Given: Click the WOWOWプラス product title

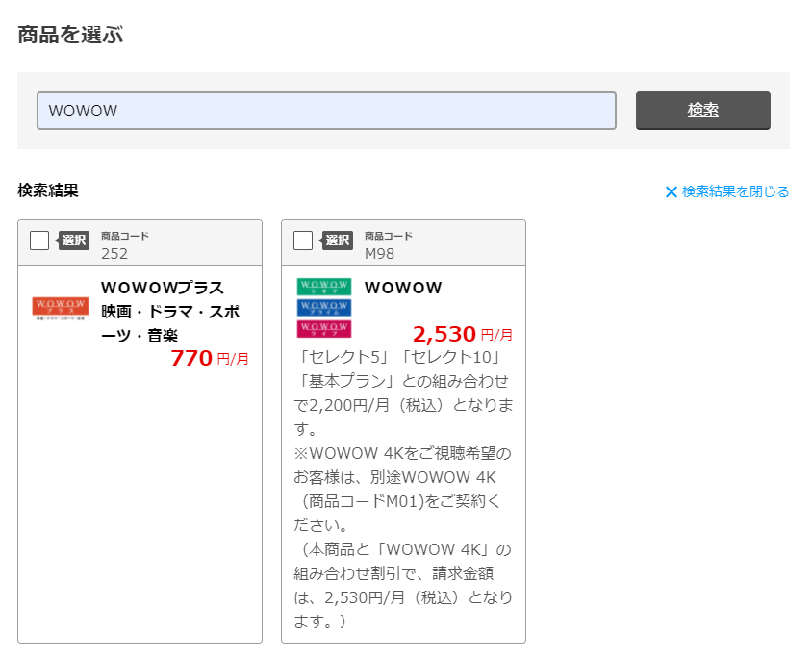Looking at the screenshot, I should click(x=170, y=311).
